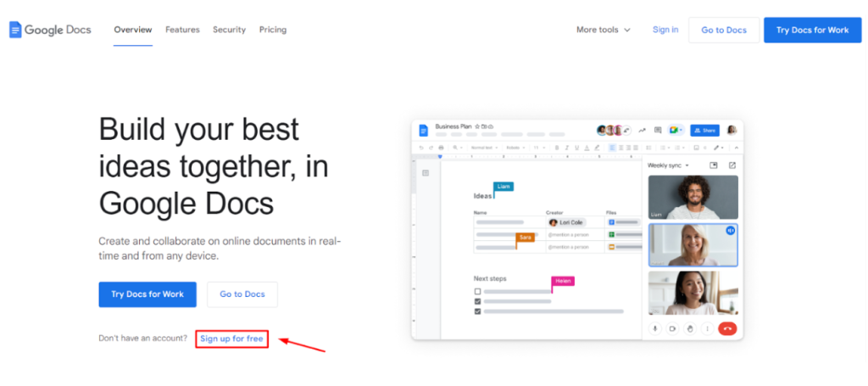Select the middle highlighted video thumbnail
This screenshot has height=386, width=868.
tap(693, 245)
